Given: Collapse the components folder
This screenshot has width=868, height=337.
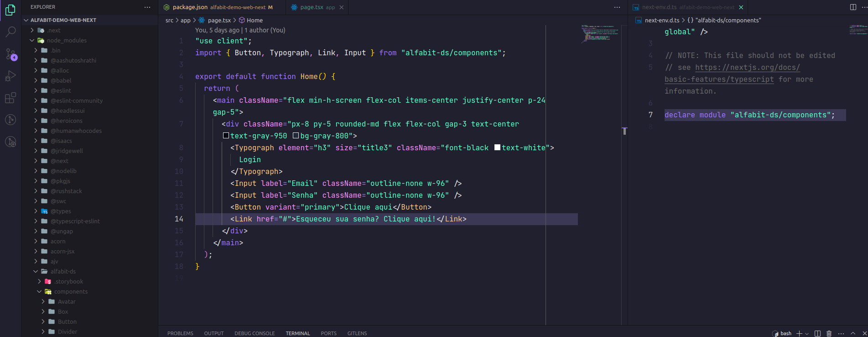Looking at the screenshot, I should pyautogui.click(x=90, y=291).
